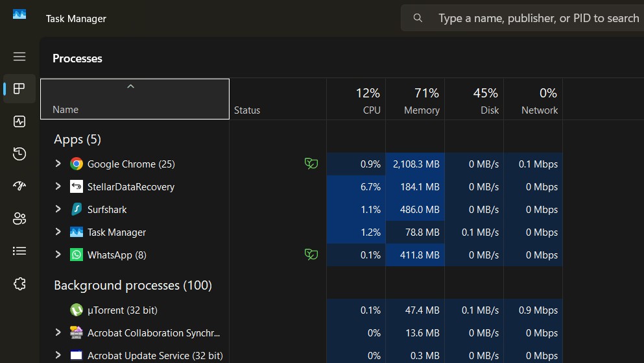
Task: Sort processes by Status column
Action: [x=278, y=99]
